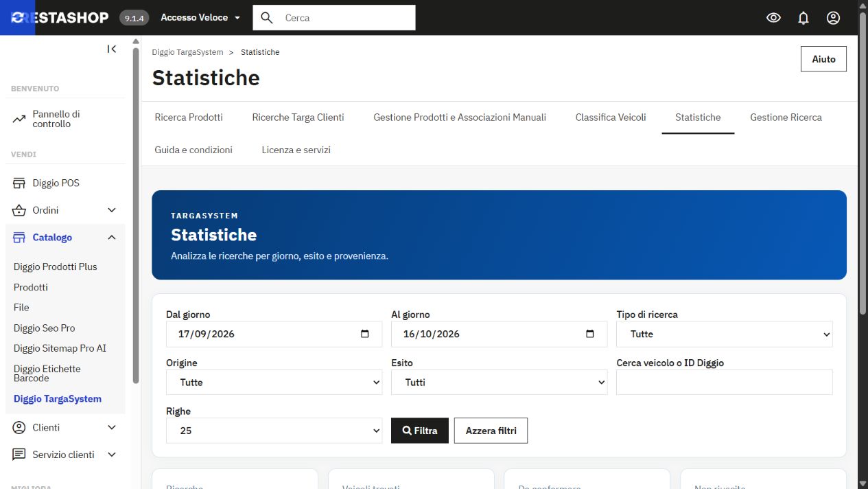Click the Pannello di controllo trend icon

click(x=19, y=120)
